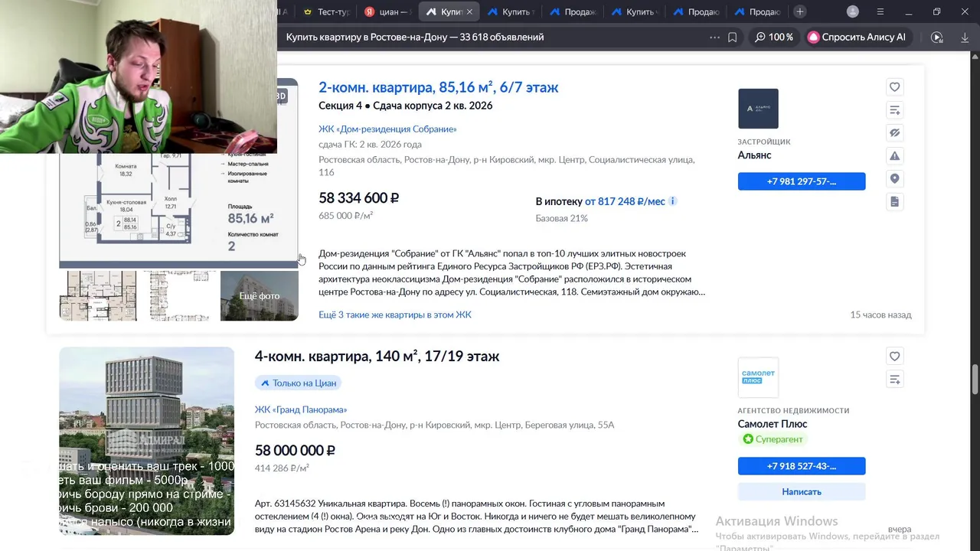Open the first floor plan thumbnail under the 85,16 м² layout

(x=98, y=295)
